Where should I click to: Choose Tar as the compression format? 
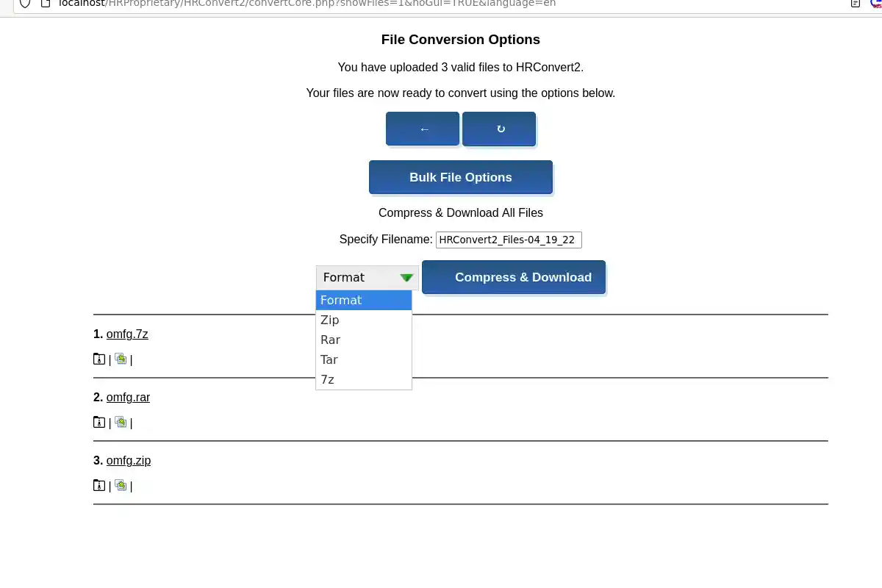coord(329,359)
